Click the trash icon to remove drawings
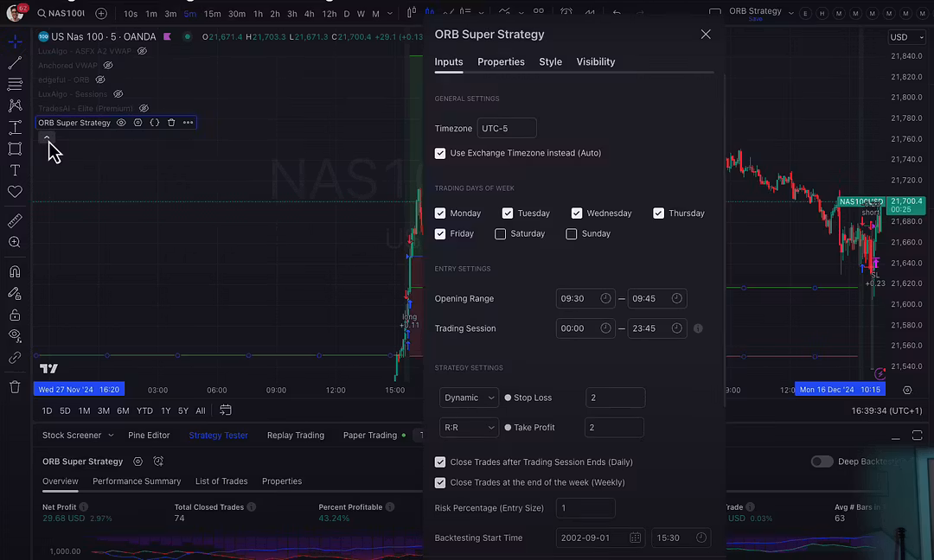The width and height of the screenshot is (934, 560). (x=15, y=387)
